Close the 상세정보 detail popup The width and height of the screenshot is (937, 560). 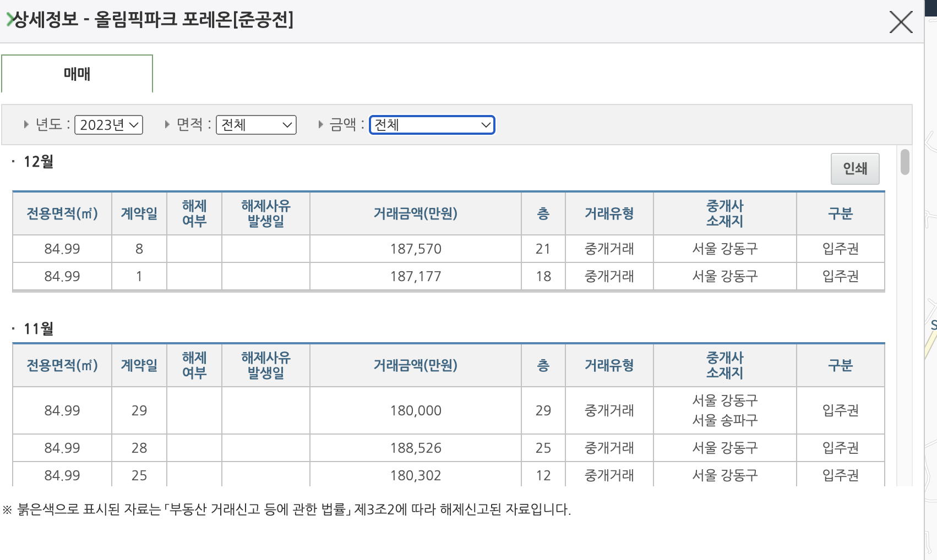click(901, 22)
